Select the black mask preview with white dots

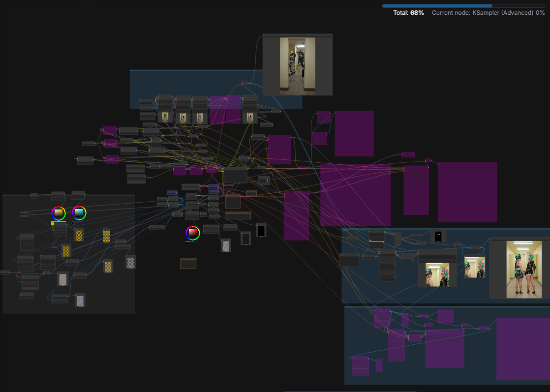(438, 236)
